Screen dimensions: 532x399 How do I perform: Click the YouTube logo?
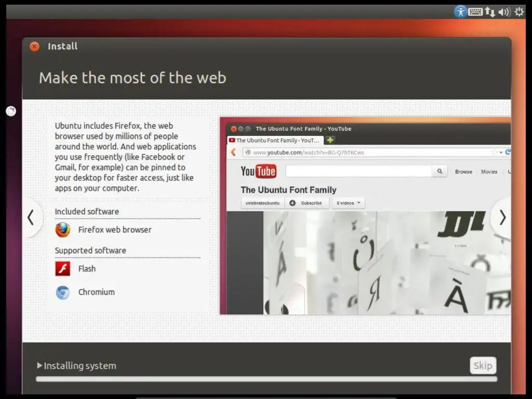point(259,171)
